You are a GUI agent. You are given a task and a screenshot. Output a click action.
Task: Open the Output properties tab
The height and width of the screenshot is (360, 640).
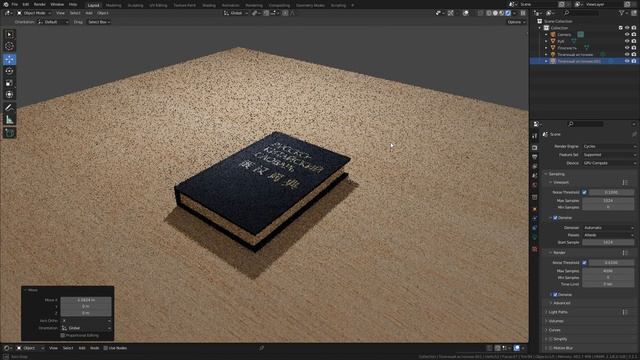click(x=535, y=157)
